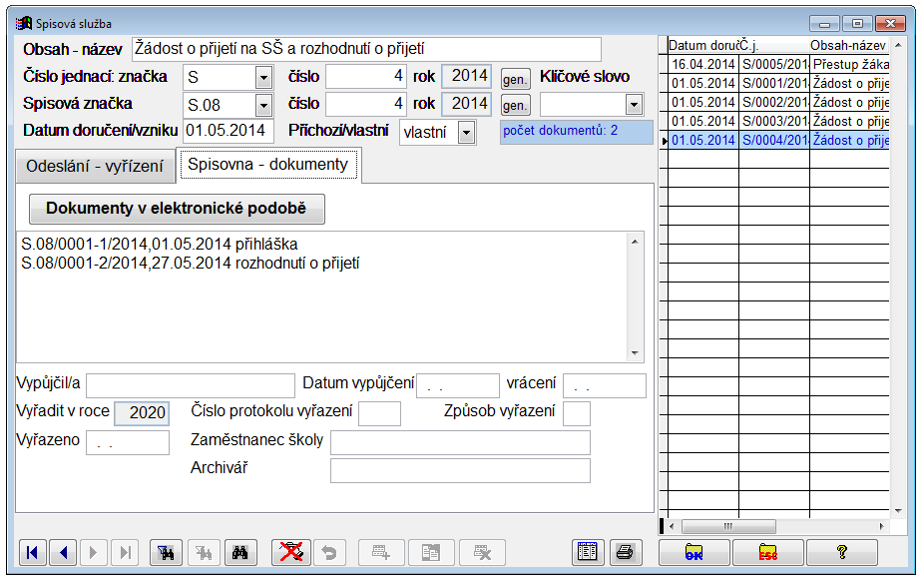
Task: Click the filter icon in bottom toolbar
Action: point(165,552)
